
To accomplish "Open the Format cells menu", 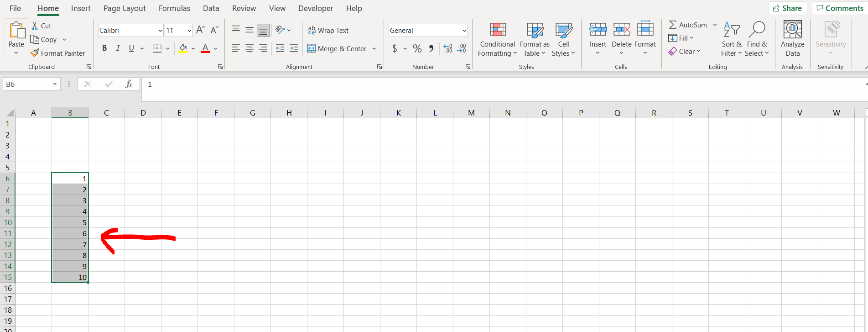I will 645,39.
